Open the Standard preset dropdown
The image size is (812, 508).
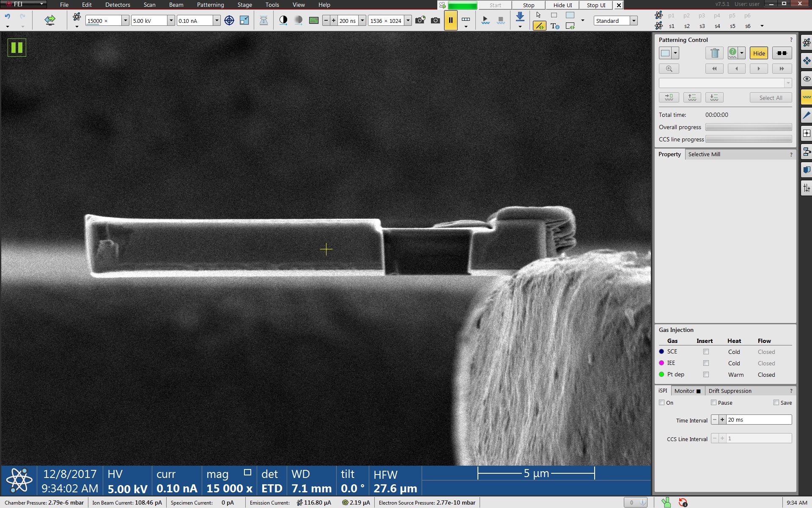634,20
